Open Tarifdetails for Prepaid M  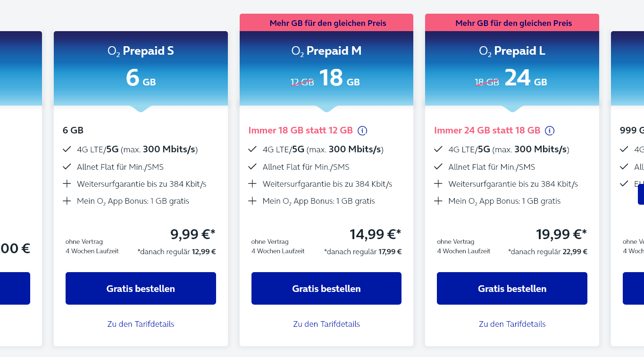click(326, 324)
